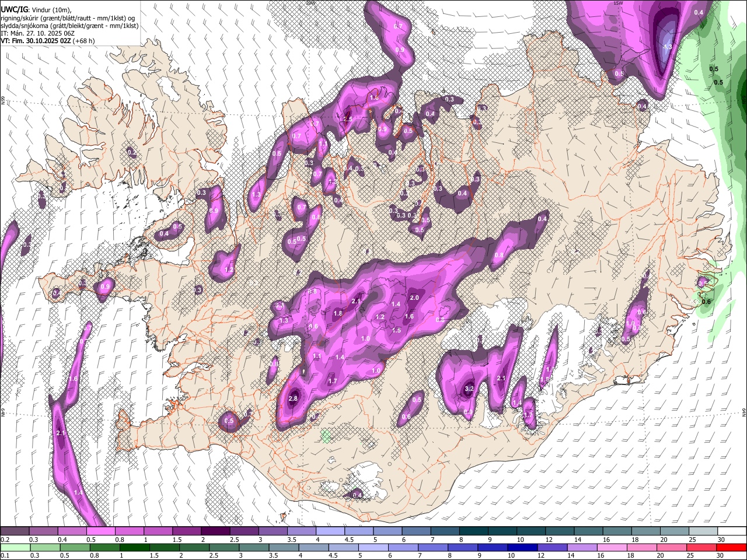747x560 pixels.
Task: Select the '20W' longitude label
Action: [310, 3]
